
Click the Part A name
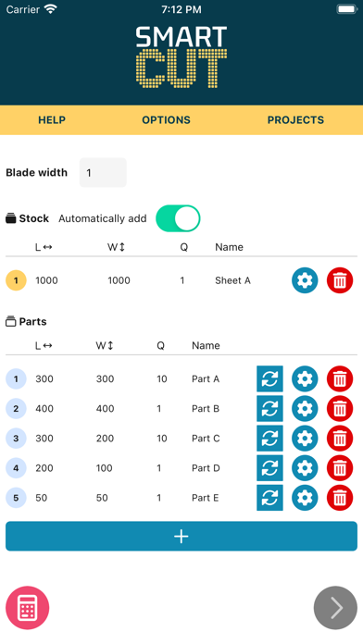(206, 379)
